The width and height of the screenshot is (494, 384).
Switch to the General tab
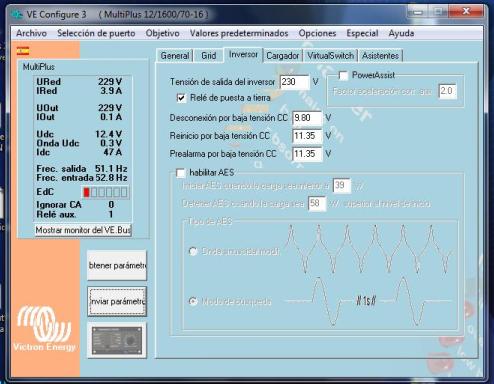click(x=175, y=56)
